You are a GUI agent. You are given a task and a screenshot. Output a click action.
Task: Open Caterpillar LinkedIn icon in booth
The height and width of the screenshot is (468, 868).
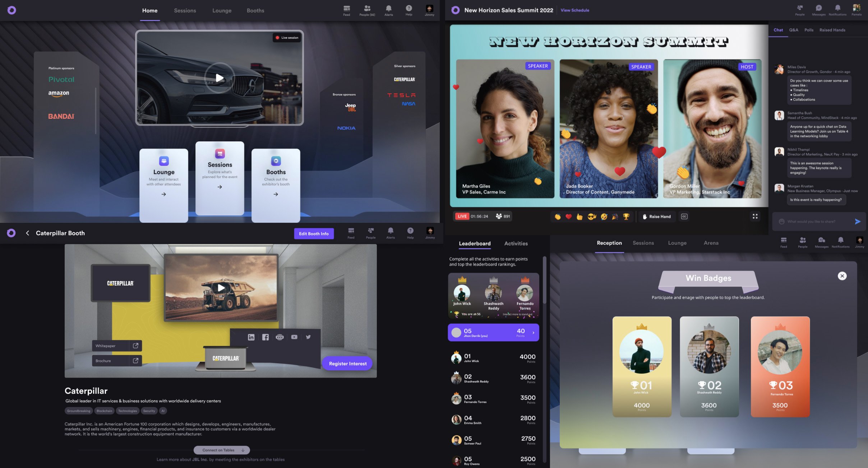click(x=251, y=337)
